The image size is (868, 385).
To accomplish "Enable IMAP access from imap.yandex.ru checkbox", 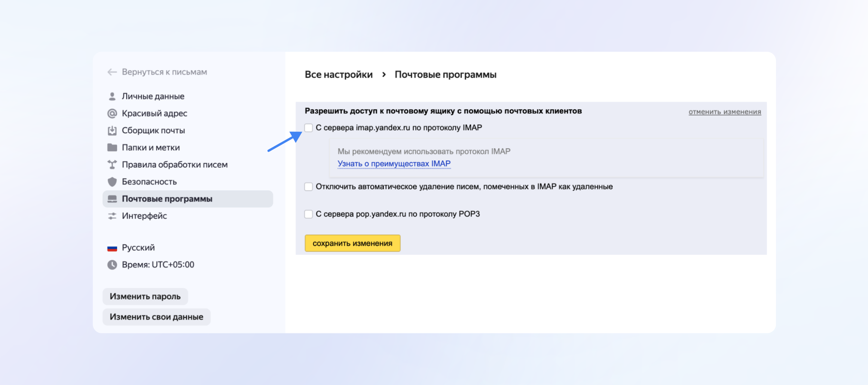I will 308,128.
